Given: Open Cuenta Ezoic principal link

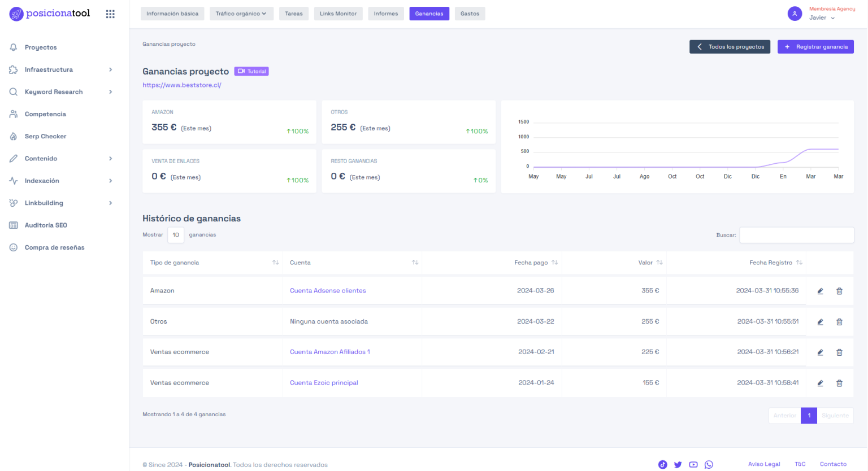Looking at the screenshot, I should tap(324, 383).
